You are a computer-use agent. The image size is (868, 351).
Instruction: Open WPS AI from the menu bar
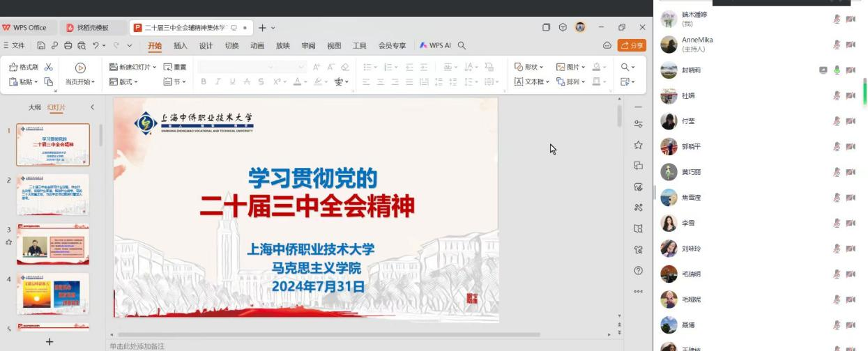click(435, 46)
